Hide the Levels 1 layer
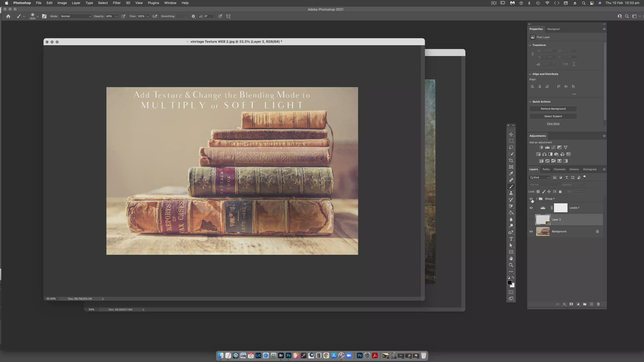This screenshot has height=362, width=644. [531, 208]
